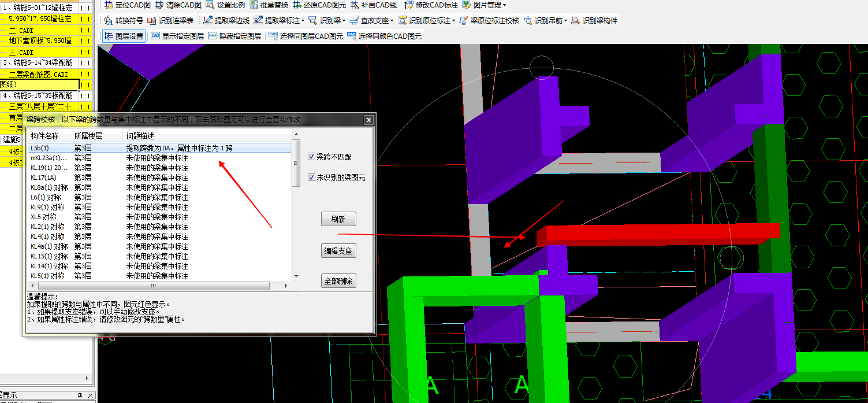Close the 梁跨校核 dialog

369,120
